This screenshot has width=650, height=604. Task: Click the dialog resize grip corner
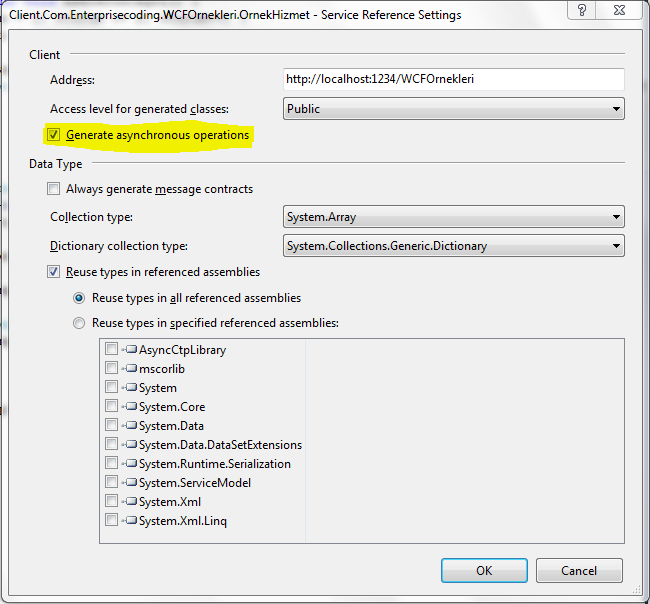coord(637,590)
